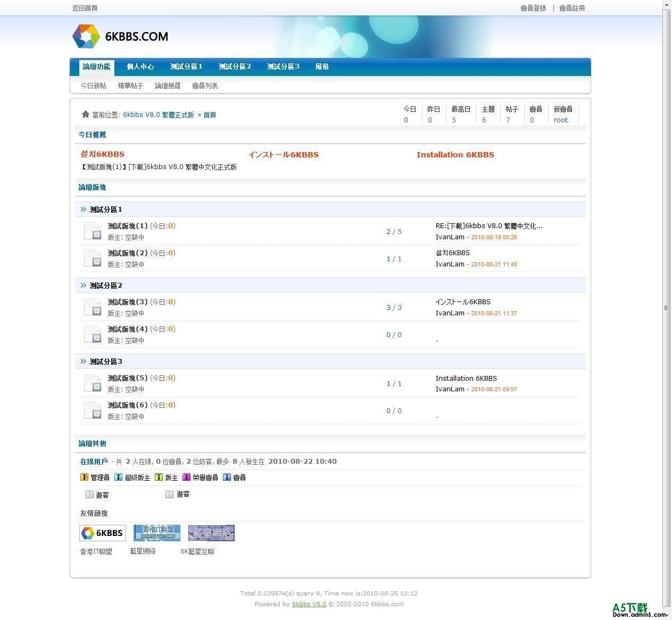Click the 管理員 role legend icon
The image size is (672, 620).
click(x=84, y=477)
